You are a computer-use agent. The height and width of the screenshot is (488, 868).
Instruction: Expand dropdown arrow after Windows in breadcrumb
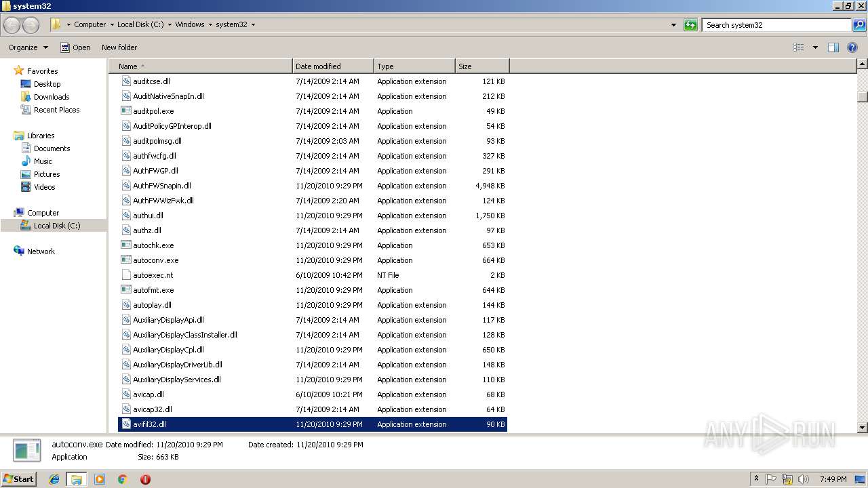click(210, 24)
